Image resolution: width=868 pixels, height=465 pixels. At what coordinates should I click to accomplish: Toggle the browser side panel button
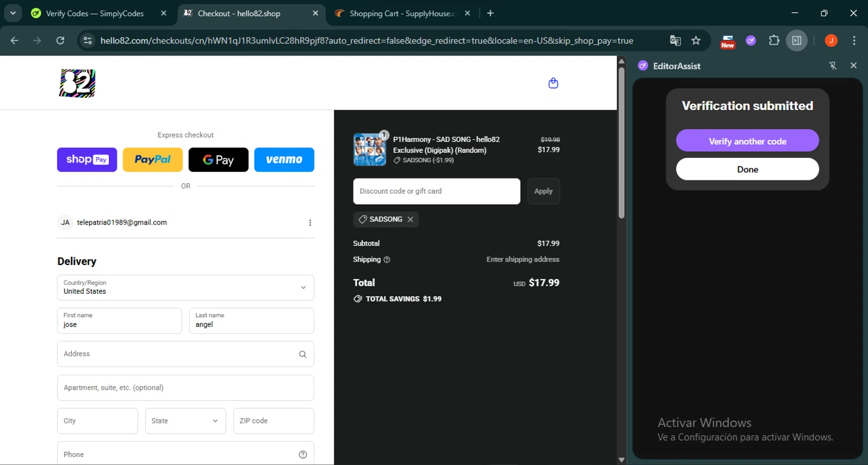pyautogui.click(x=797, y=40)
